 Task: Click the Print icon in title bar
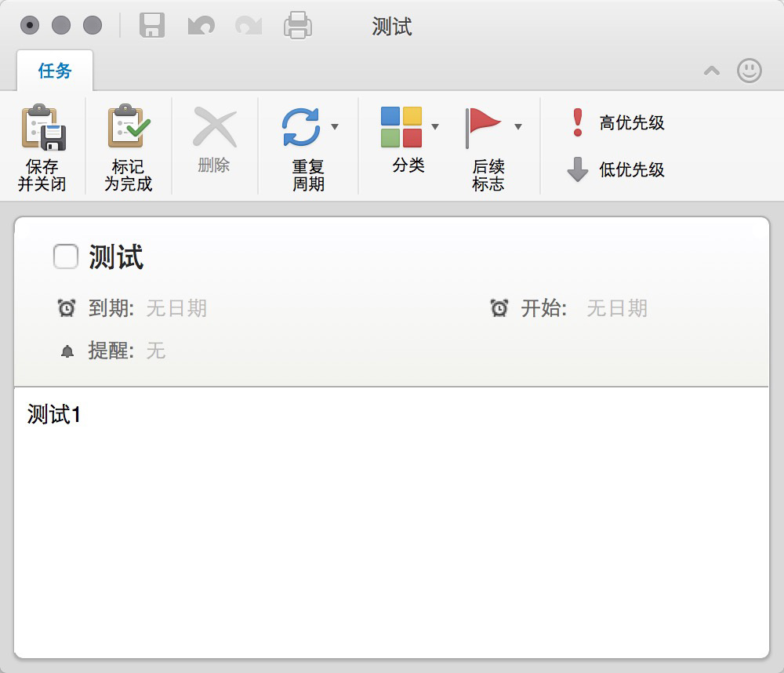298,25
